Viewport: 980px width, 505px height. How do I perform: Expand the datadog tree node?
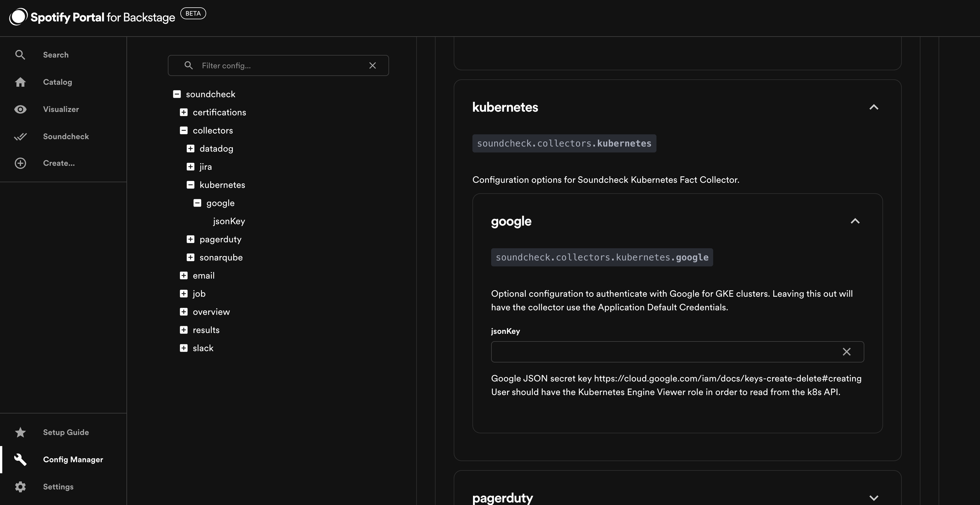point(191,148)
